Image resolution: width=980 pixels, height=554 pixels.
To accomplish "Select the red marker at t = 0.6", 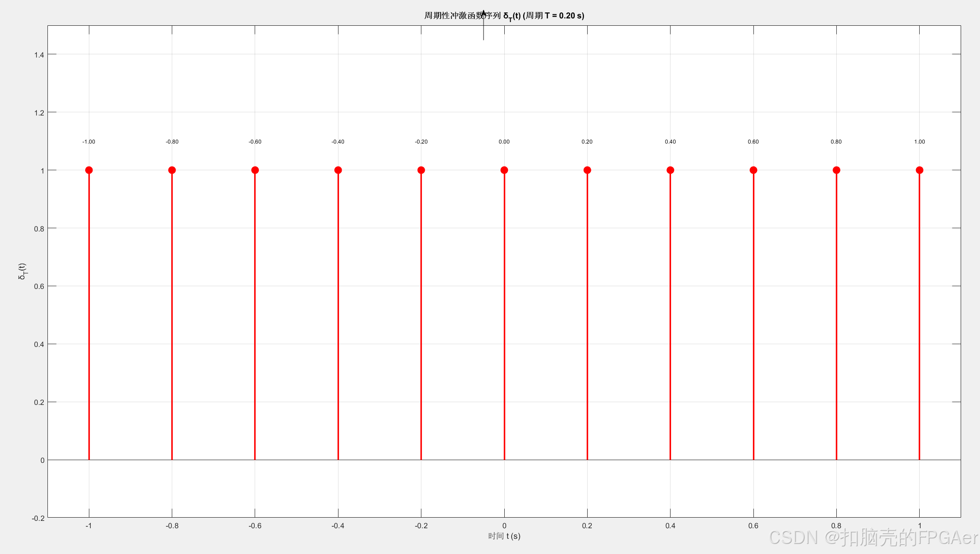I will (x=753, y=170).
